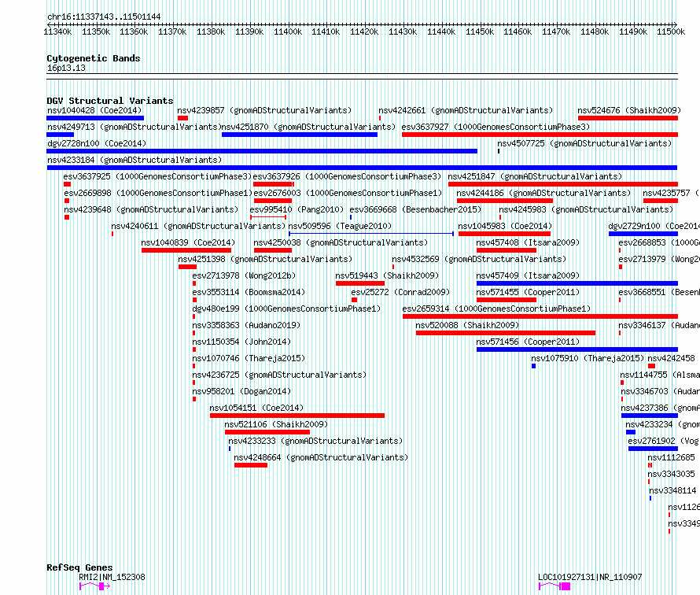The image size is (700, 595).
Task: Click the LOC101927131 gene glyph
Action: [554, 586]
